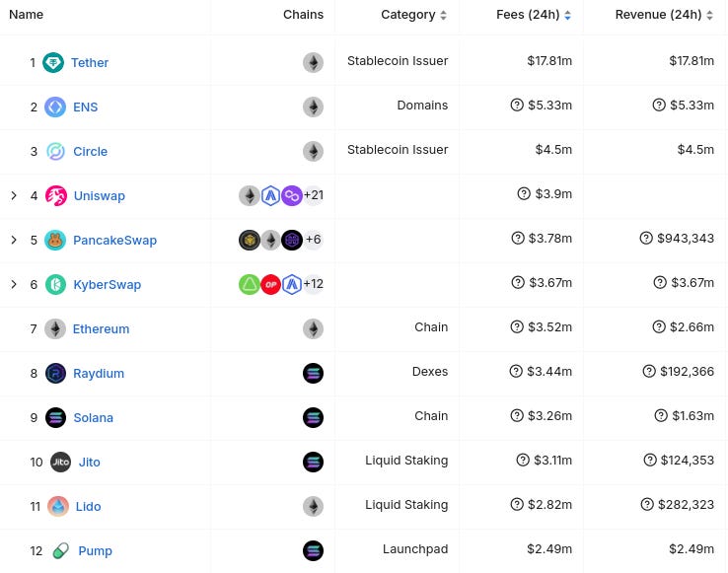Click help icon beside ENS fees $5.33m

coord(517,105)
